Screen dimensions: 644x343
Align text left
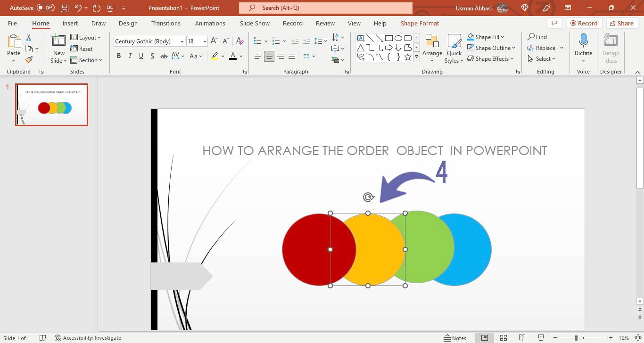257,56
